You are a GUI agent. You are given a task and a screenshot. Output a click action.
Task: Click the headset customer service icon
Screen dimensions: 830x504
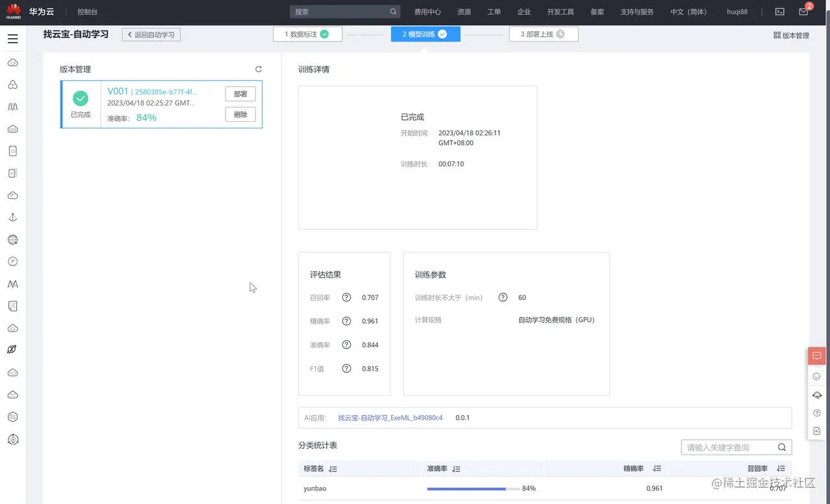pos(816,395)
